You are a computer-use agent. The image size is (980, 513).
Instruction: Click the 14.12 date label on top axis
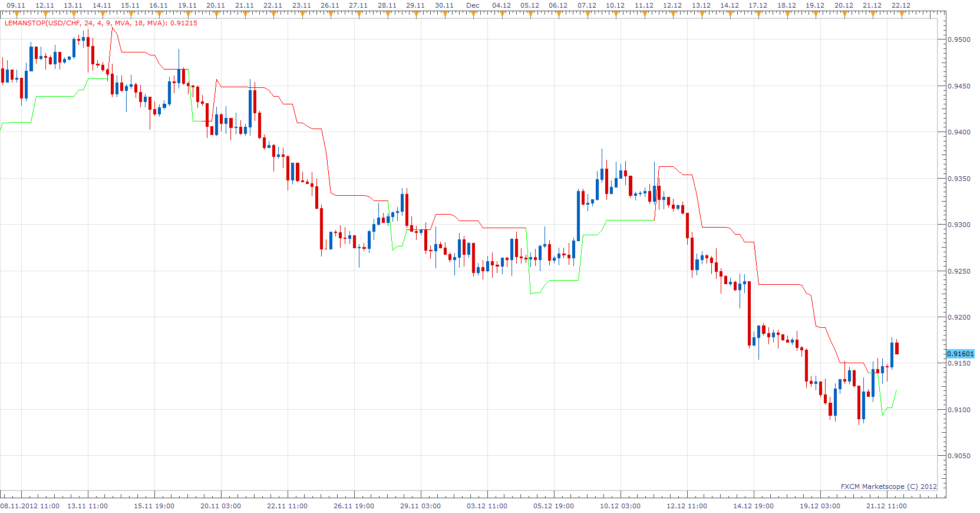coord(730,5)
